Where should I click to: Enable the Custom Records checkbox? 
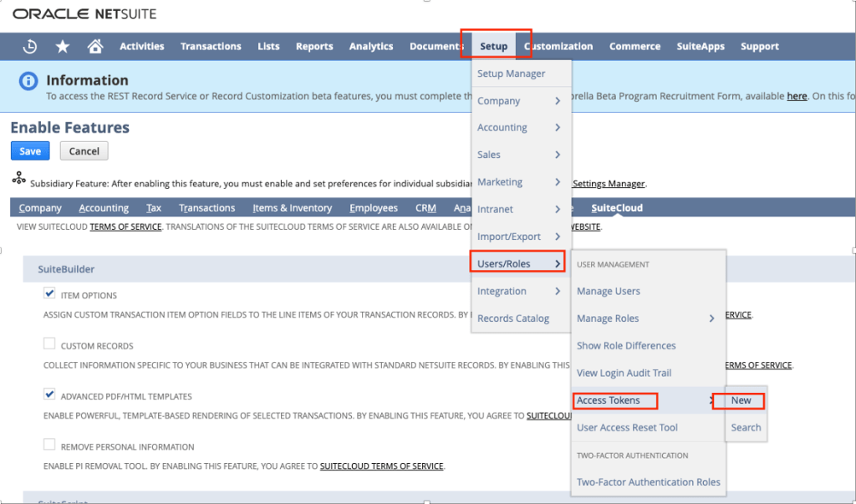pos(49,344)
